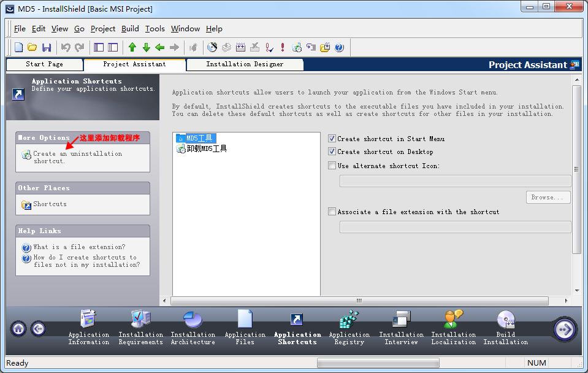Viewport: 588px width, 373px height.
Task: Click the exclamation with checkmark validation icon
Action: click(x=269, y=47)
